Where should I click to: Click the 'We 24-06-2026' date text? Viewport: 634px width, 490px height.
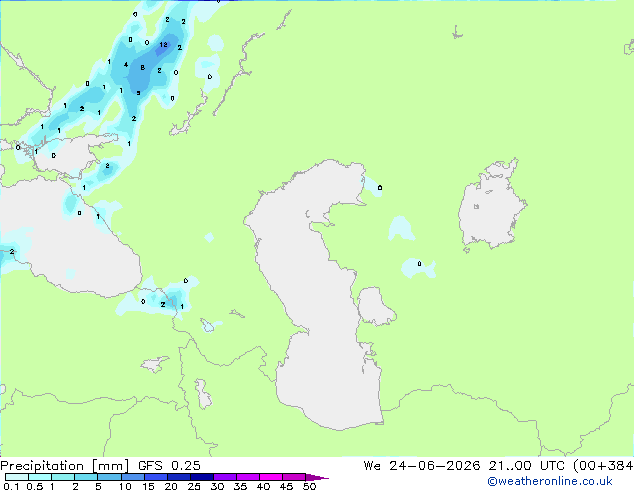tap(422, 466)
